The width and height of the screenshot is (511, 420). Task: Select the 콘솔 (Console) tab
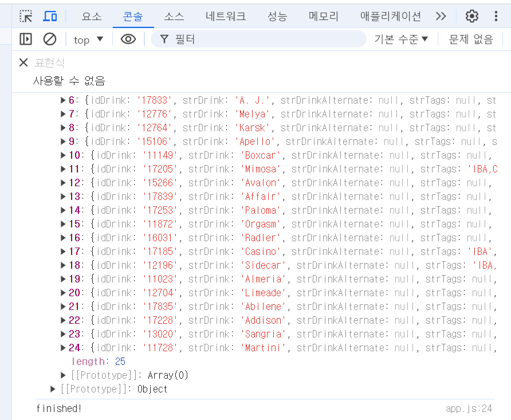(x=133, y=16)
